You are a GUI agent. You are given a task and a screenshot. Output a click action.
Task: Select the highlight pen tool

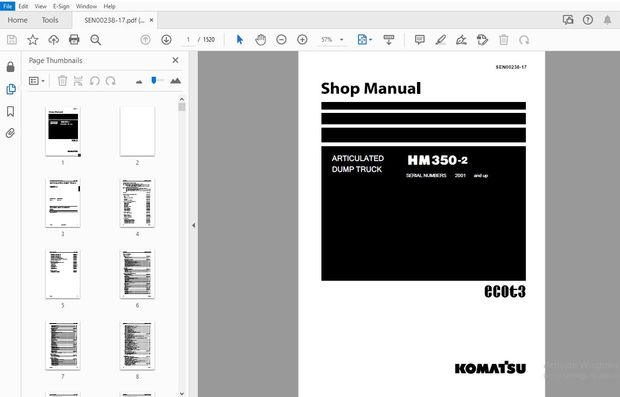click(440, 40)
